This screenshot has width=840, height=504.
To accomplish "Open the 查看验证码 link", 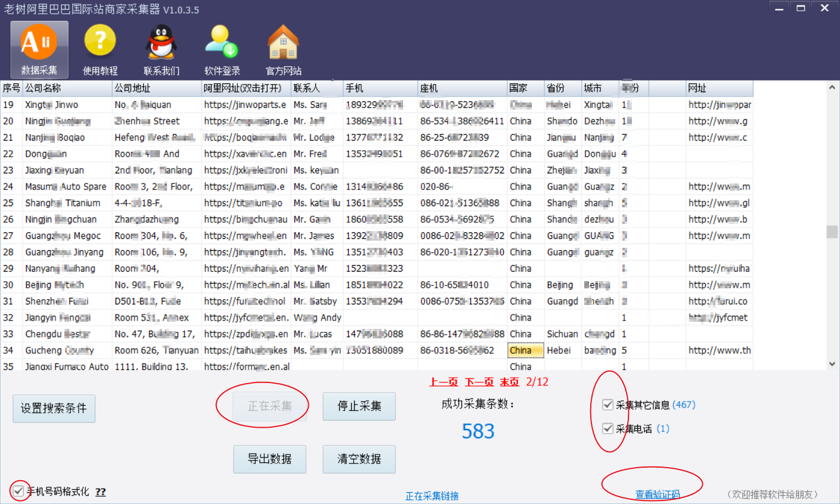I will (x=658, y=494).
